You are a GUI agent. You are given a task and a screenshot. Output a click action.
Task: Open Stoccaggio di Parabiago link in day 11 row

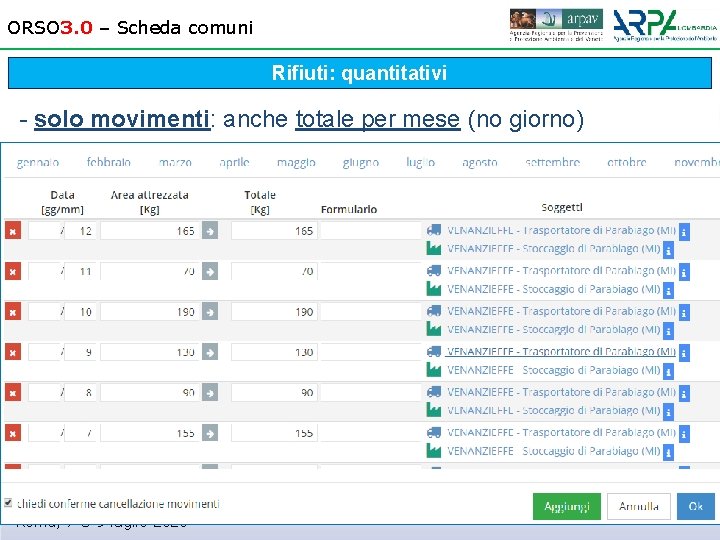coord(554,289)
